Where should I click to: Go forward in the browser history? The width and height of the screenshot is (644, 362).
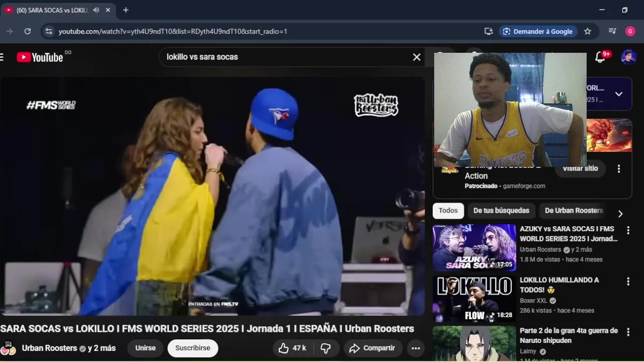[x=9, y=31]
